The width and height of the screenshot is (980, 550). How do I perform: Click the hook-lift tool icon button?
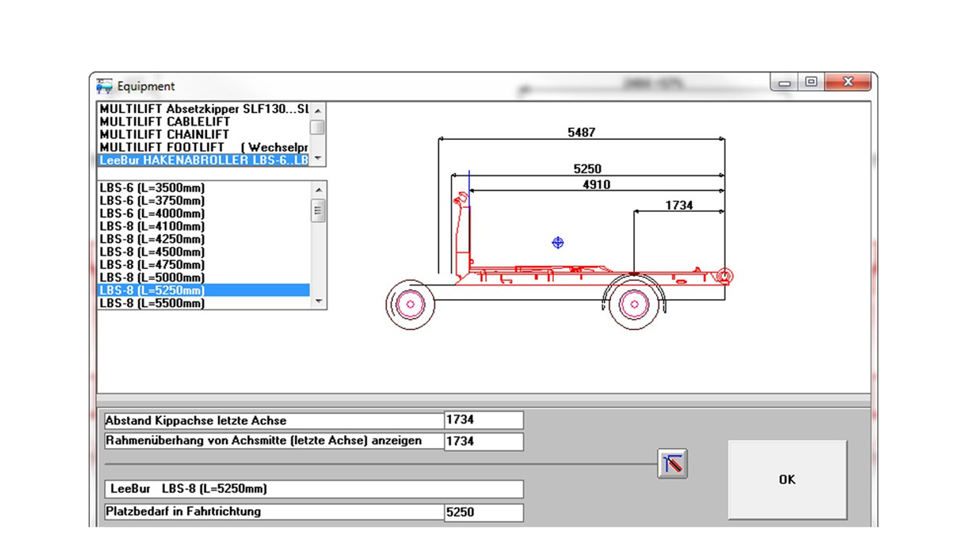coord(672,463)
